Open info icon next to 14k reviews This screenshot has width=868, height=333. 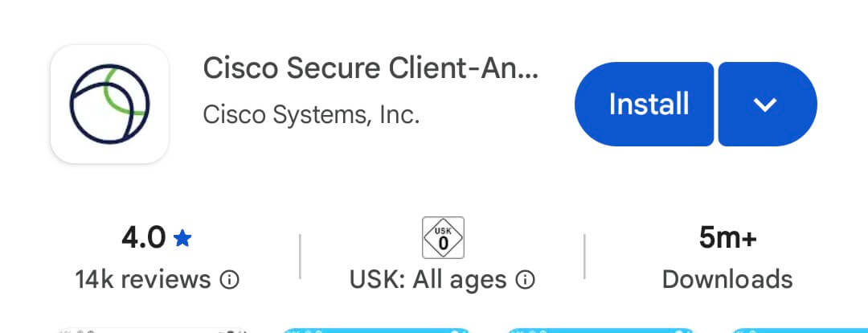pyautogui.click(x=230, y=280)
